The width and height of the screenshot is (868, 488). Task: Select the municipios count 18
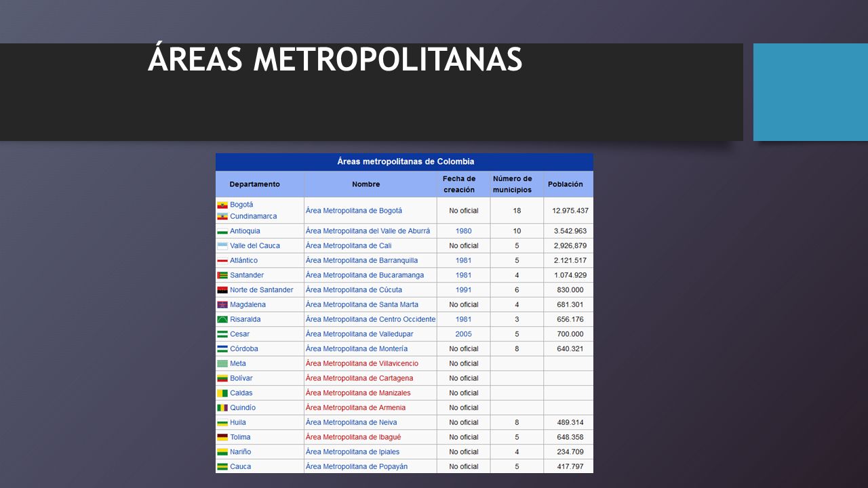[x=517, y=211]
